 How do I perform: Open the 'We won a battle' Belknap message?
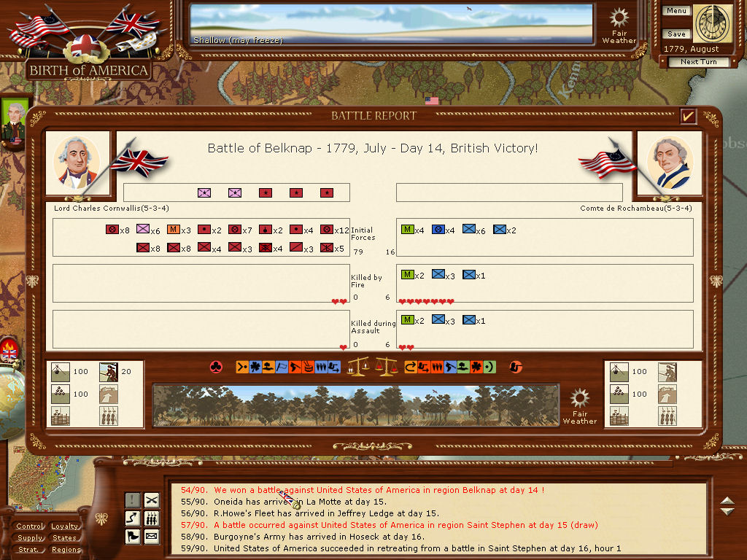379,490
